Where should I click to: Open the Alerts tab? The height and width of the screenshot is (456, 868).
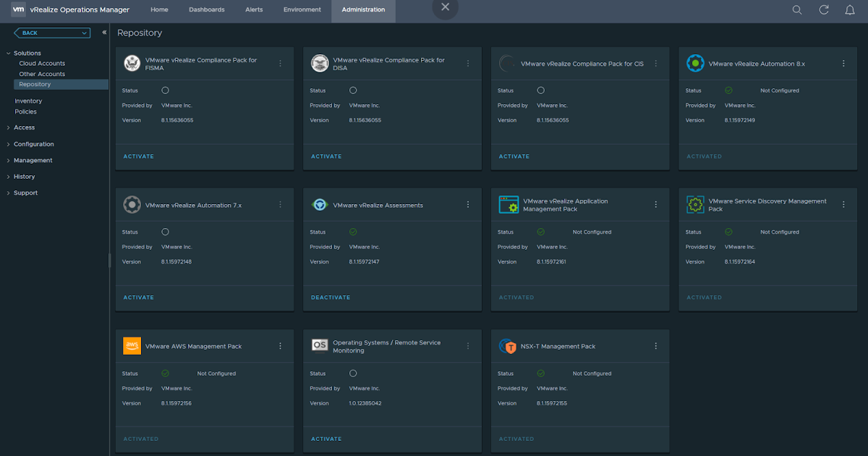click(x=254, y=10)
